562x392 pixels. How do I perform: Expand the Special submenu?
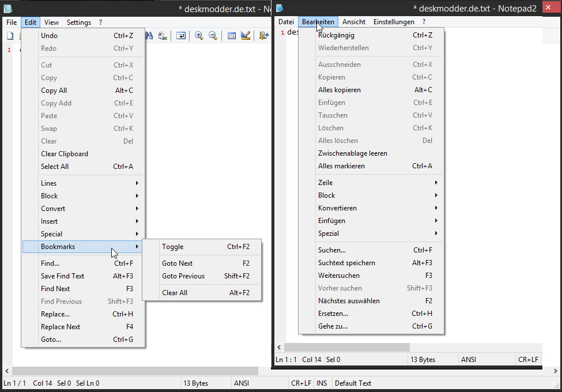84,234
